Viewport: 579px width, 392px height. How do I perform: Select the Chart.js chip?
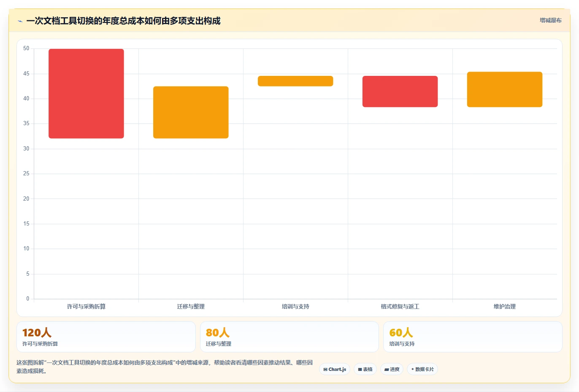click(x=335, y=369)
